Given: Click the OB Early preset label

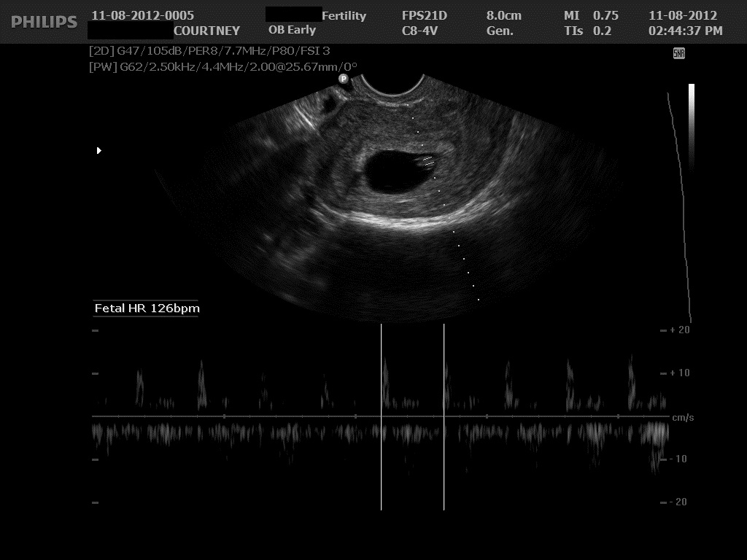Looking at the screenshot, I should pos(292,31).
